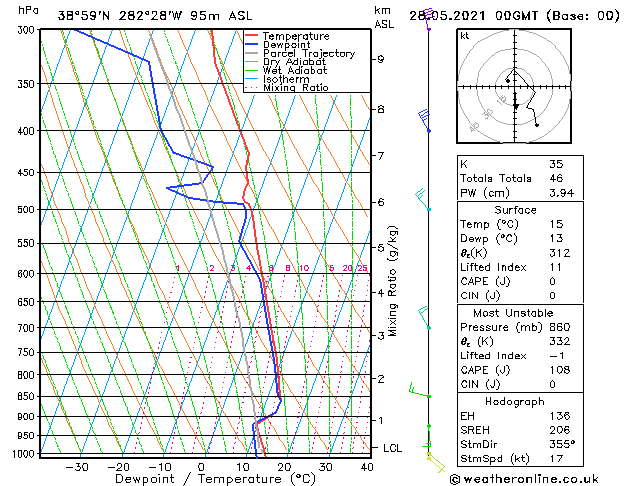Click the StmDir value 355°

click(562, 444)
